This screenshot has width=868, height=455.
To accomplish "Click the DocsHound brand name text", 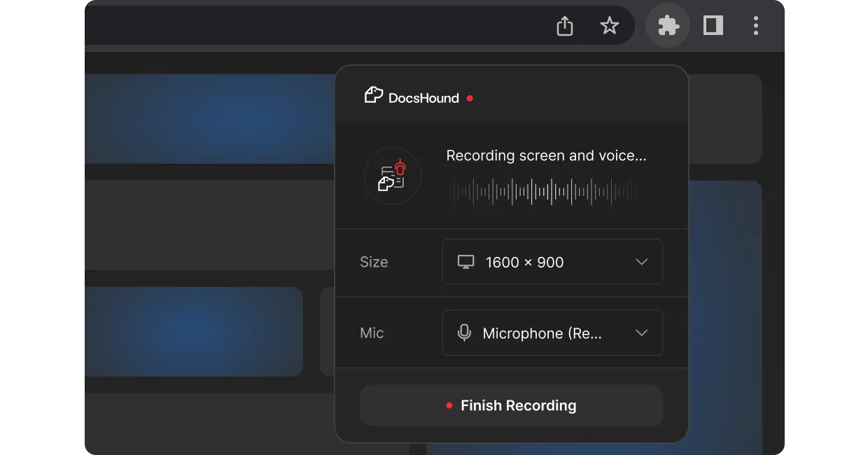I will tap(423, 99).
